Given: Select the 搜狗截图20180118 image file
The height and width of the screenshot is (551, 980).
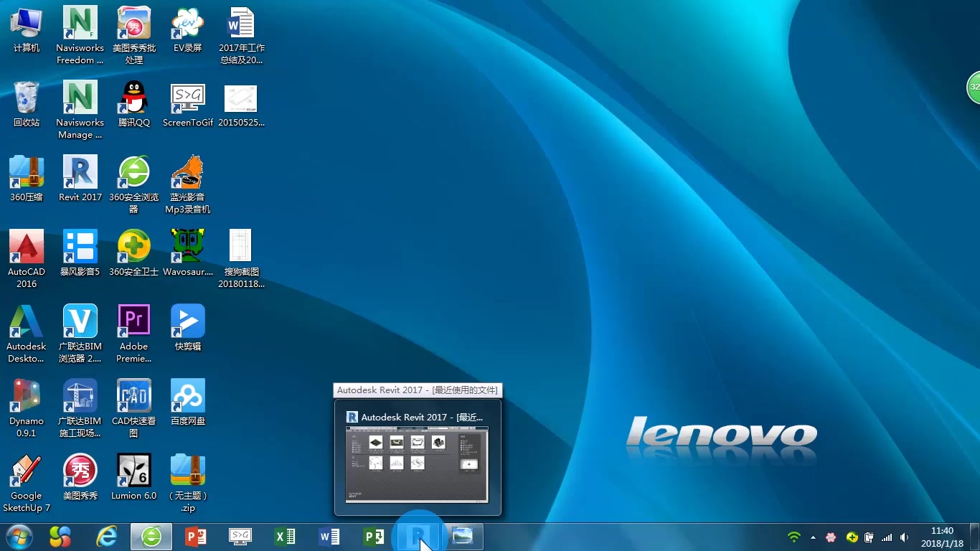Looking at the screenshot, I should [241, 259].
